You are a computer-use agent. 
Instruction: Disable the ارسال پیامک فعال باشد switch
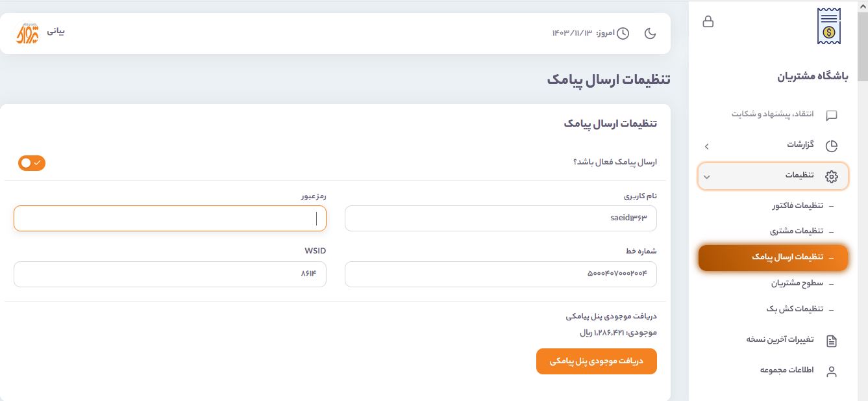pyautogui.click(x=32, y=162)
